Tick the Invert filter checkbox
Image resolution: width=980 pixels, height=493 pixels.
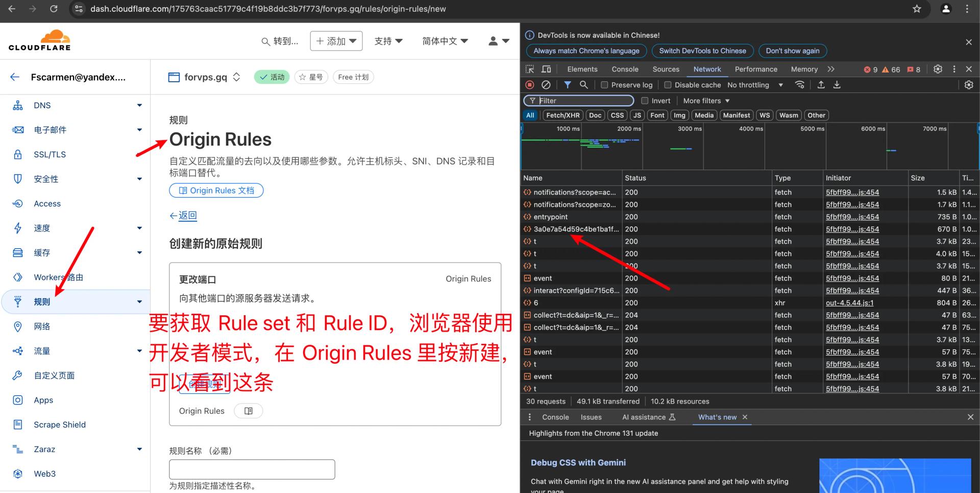(645, 101)
